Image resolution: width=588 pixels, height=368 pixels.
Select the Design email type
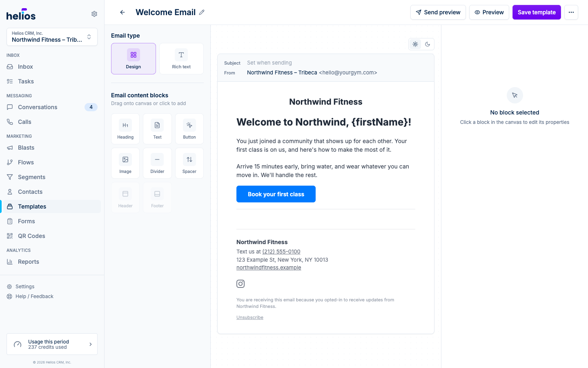(134, 58)
